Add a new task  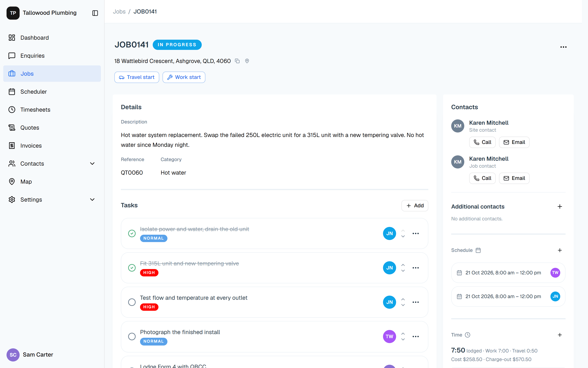(415, 206)
